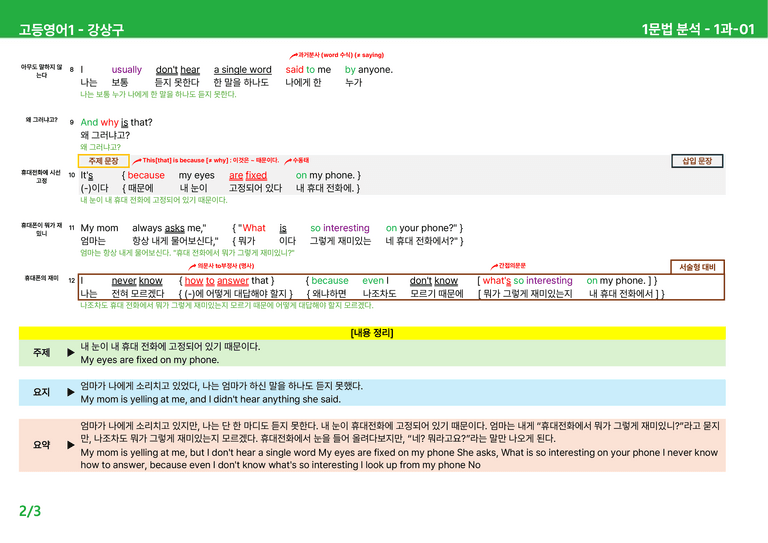Click sentence number 9
Viewport: 768px width, 543px height.
point(72,122)
